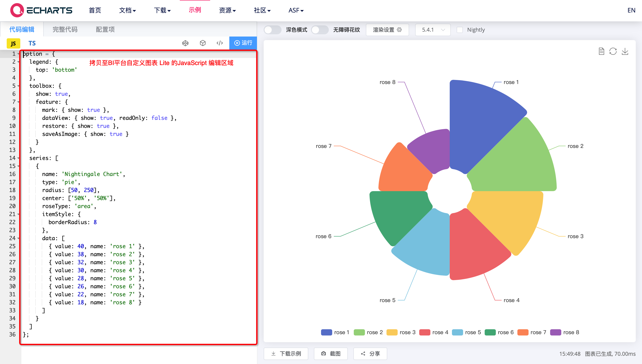The width and height of the screenshot is (642, 364).
Task: Collapse code fold arrow on line 1
Action: click(19, 54)
